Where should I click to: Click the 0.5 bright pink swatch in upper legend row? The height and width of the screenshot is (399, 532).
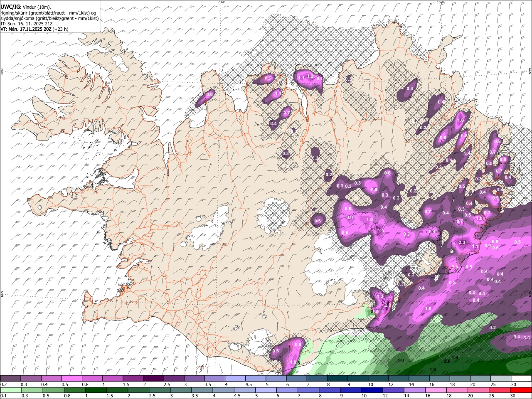[x=71, y=379]
